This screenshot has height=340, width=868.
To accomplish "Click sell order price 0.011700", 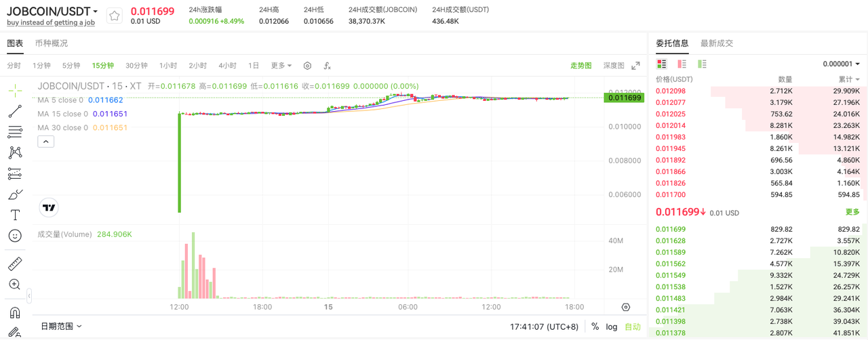I will (671, 194).
